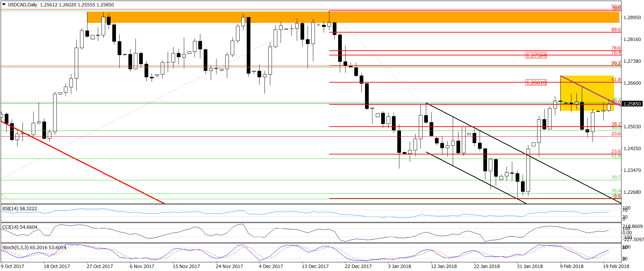644x271 pixels.
Task: Click the USDCAD,Daily chart title
Action: (23, 5)
